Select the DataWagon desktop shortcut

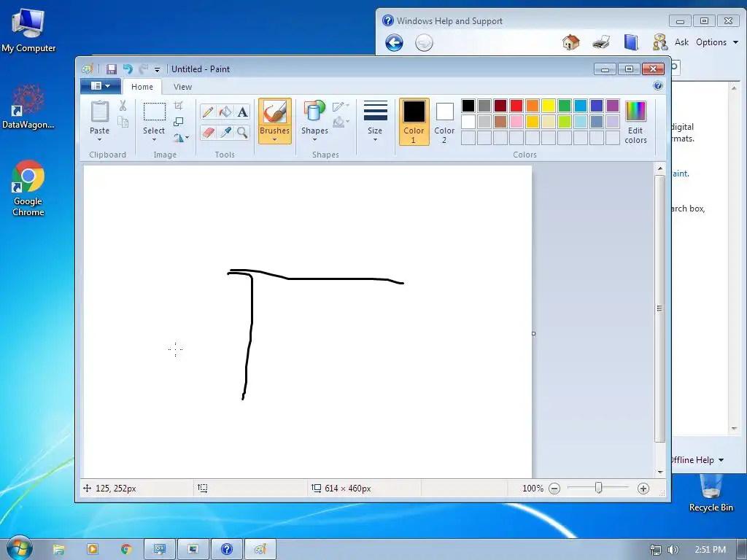28,106
